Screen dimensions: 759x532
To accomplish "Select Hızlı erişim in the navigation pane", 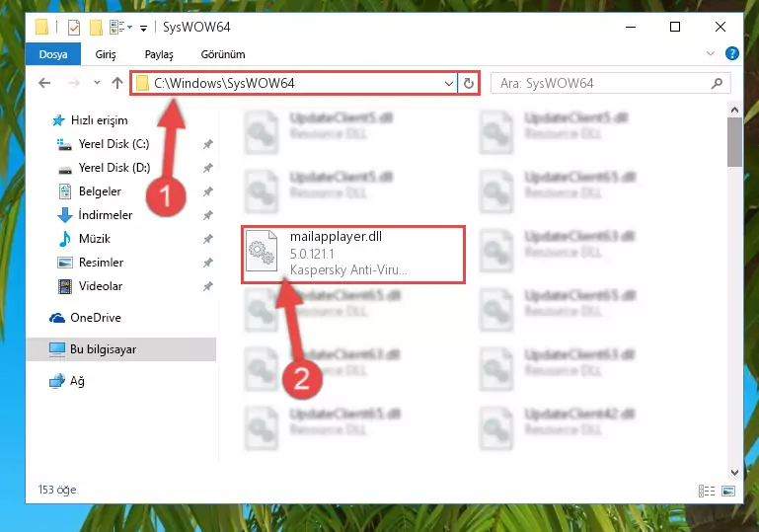I will (100, 120).
